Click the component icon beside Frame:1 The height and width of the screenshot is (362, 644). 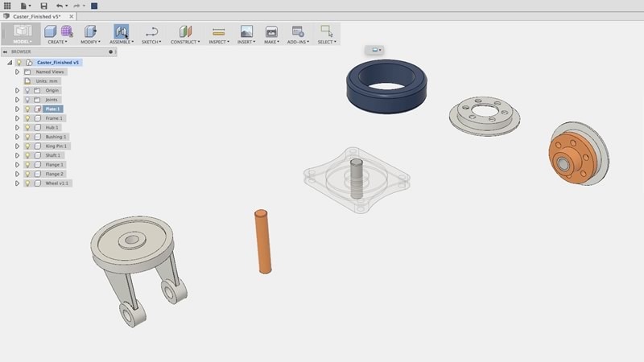click(x=38, y=118)
